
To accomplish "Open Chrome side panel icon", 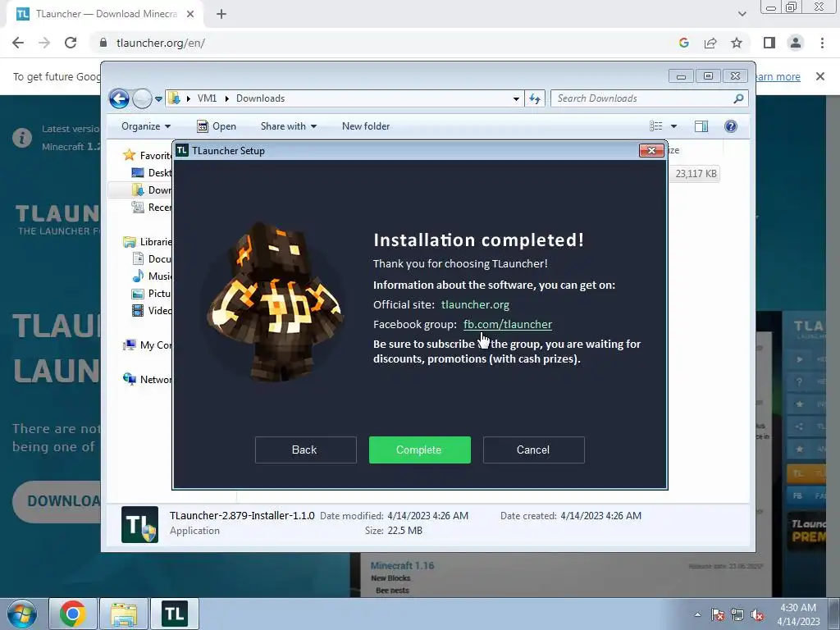I will click(769, 43).
